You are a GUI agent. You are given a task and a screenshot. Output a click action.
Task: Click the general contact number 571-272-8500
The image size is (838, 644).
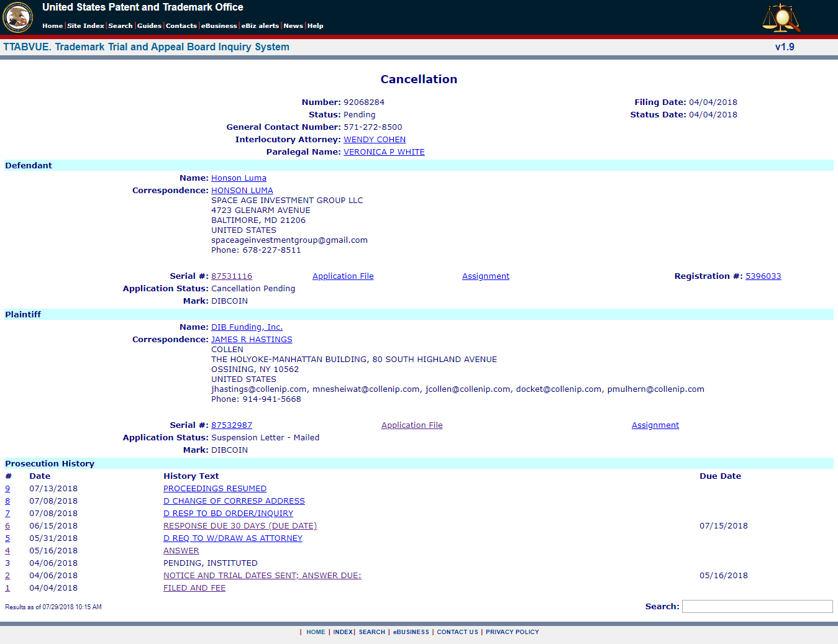click(373, 127)
